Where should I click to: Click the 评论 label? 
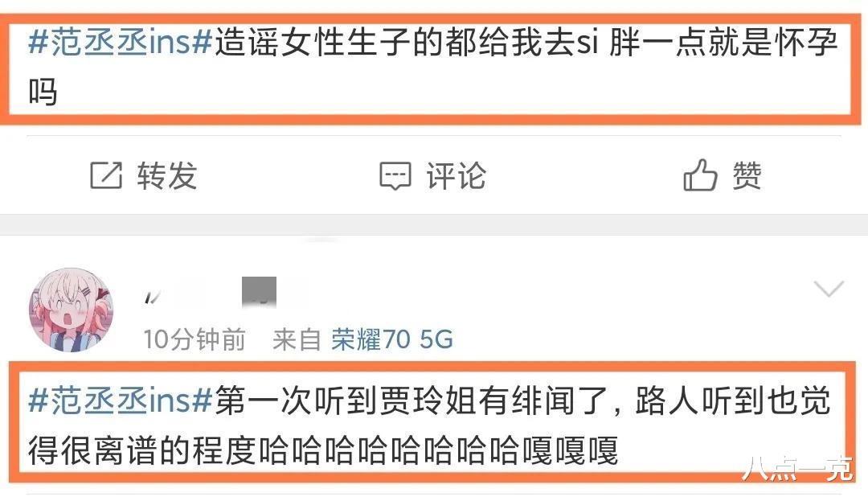pyautogui.click(x=457, y=176)
